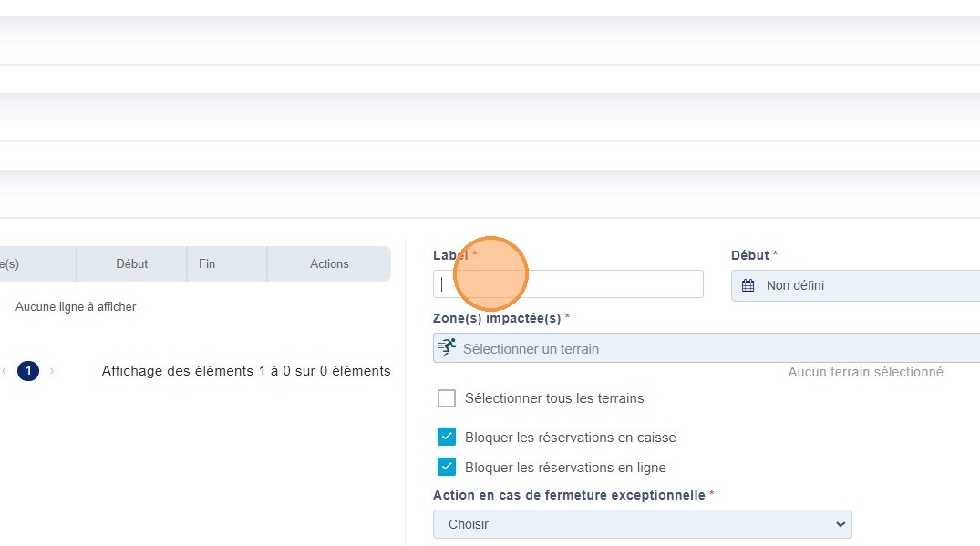Go to the previous page arrow in pagination
This screenshot has height=546, width=980.
click(x=5, y=371)
